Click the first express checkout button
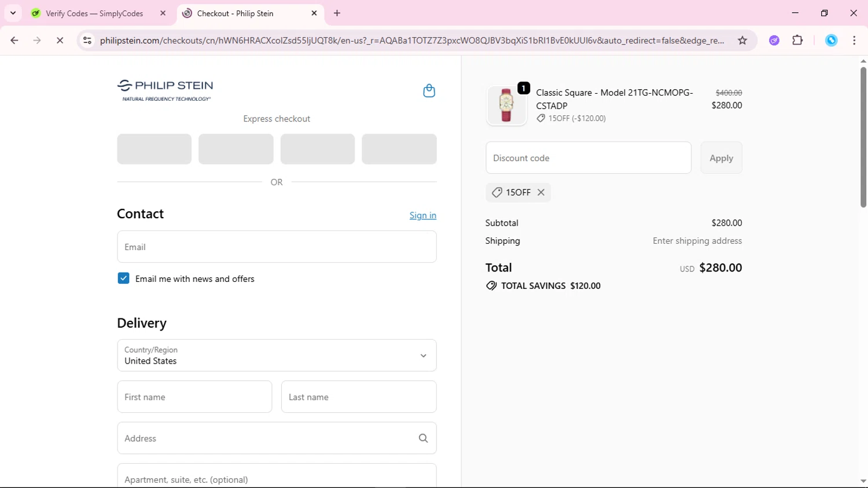Image resolution: width=868 pixels, height=488 pixels. point(155,149)
